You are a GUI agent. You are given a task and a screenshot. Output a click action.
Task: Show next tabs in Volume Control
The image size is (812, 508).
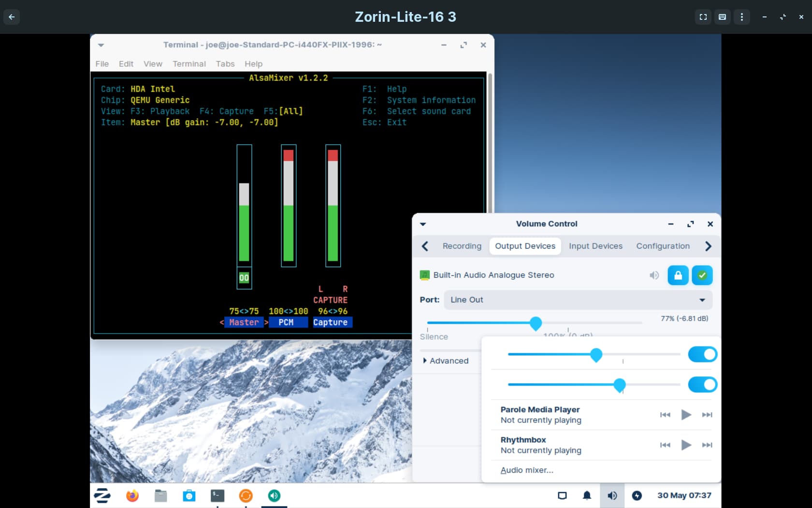point(708,246)
